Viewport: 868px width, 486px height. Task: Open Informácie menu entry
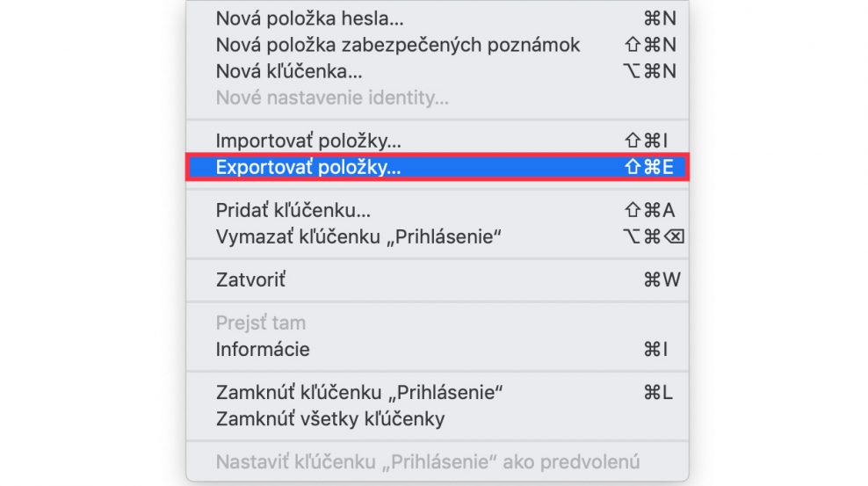438,349
